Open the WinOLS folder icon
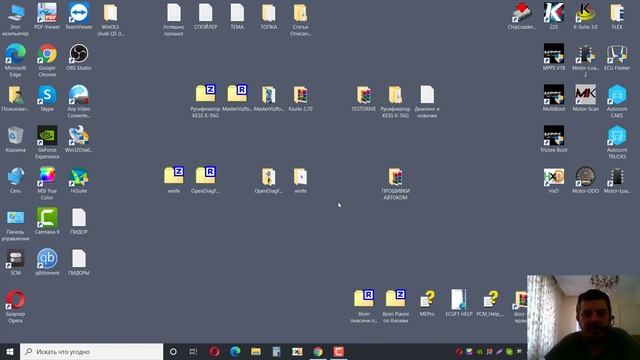The image size is (640, 360). pyautogui.click(x=110, y=13)
